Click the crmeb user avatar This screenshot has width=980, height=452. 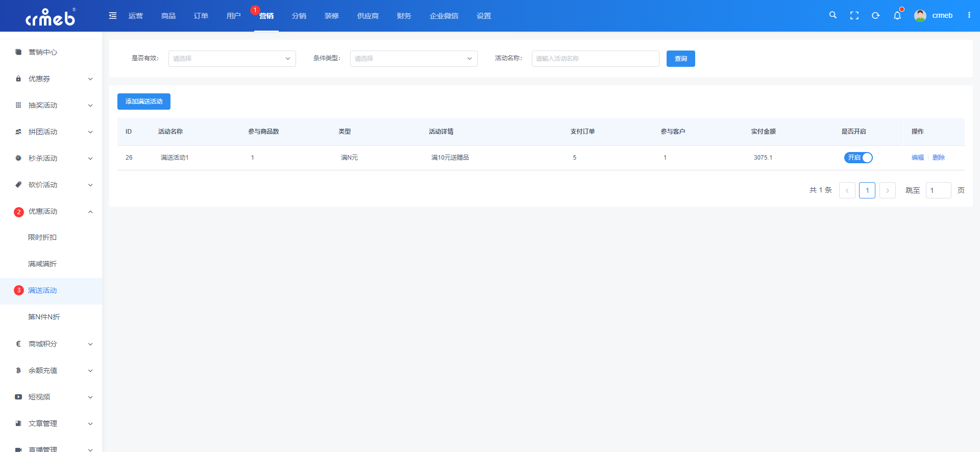tap(920, 16)
